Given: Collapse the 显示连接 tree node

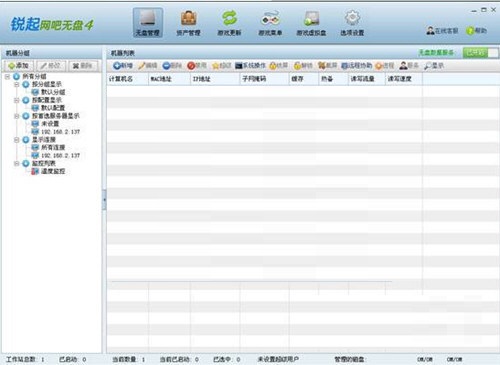Looking at the screenshot, I should click(x=16, y=140).
